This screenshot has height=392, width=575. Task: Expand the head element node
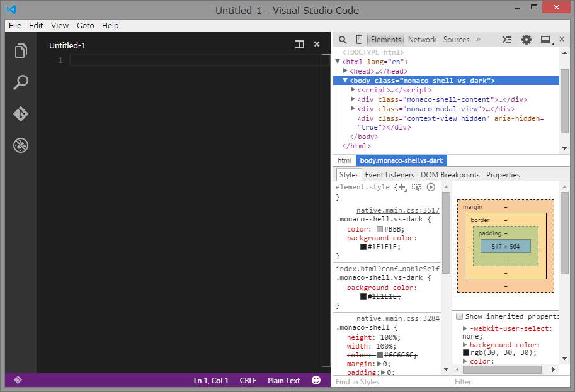346,71
